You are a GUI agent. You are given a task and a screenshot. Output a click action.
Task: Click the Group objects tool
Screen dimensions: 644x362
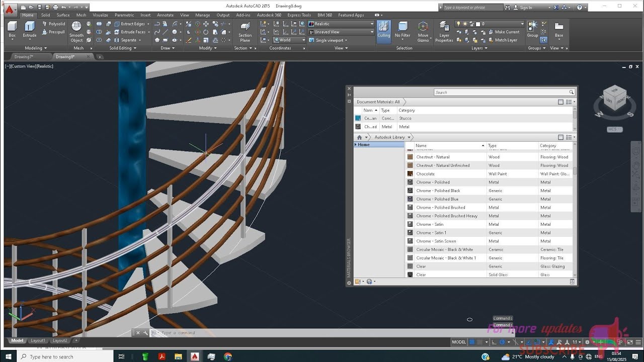pyautogui.click(x=532, y=30)
